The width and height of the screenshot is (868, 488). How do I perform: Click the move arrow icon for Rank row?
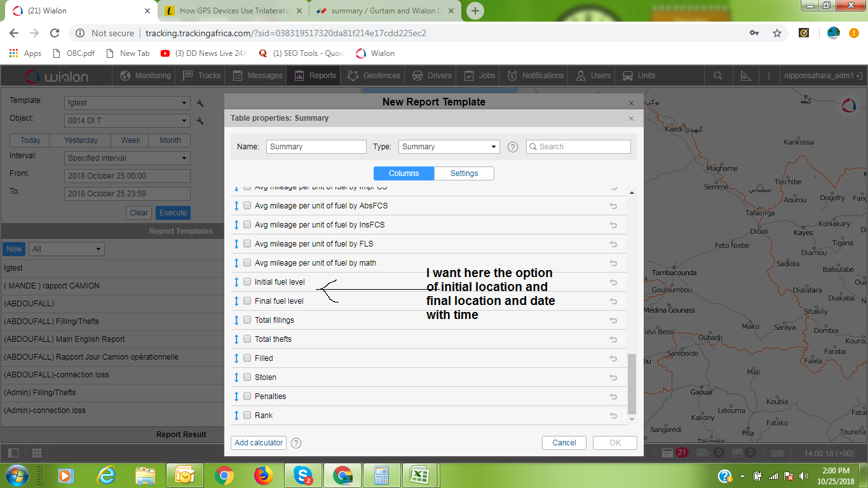[x=236, y=416]
